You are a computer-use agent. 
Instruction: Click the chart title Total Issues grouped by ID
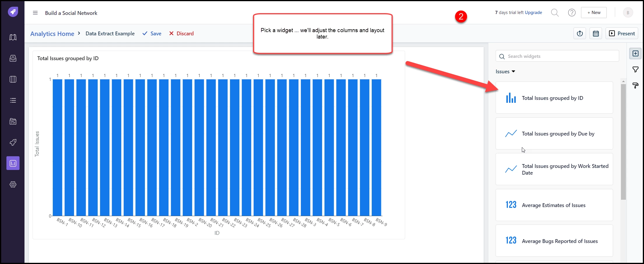point(68,58)
